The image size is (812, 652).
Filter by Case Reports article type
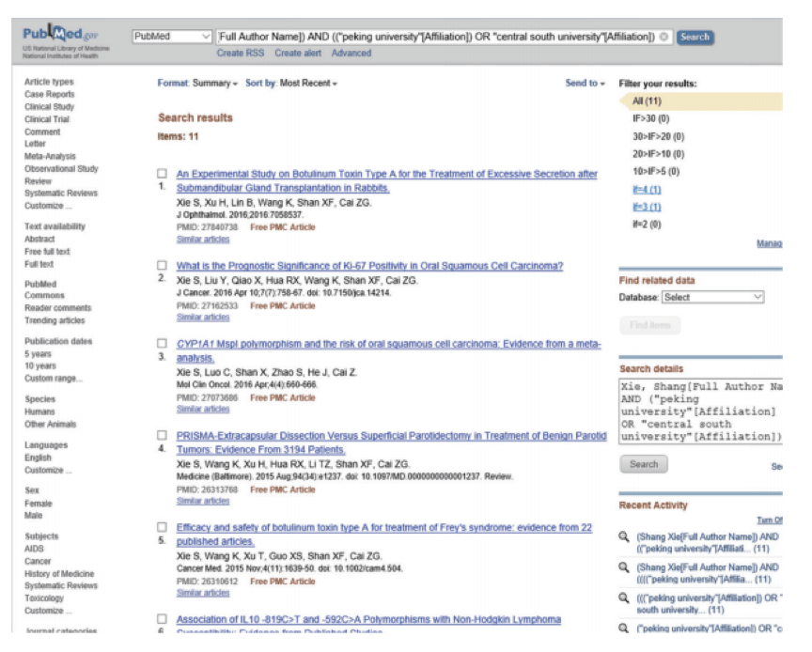(49, 94)
